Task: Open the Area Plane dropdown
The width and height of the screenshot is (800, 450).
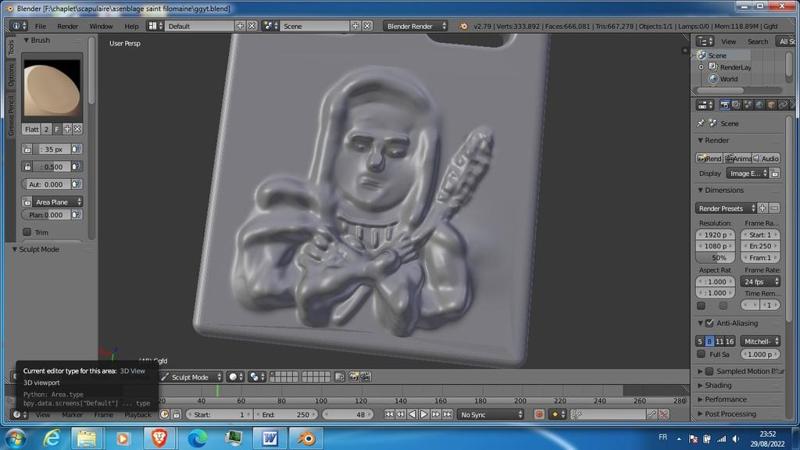Action: (x=58, y=202)
